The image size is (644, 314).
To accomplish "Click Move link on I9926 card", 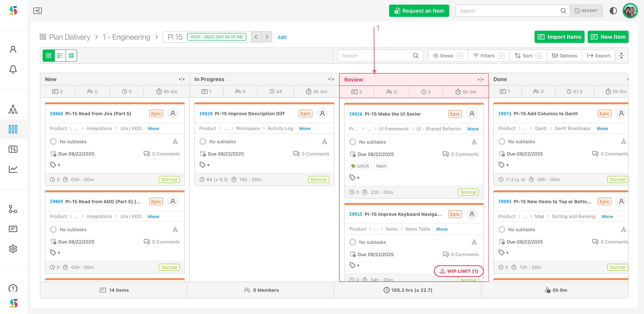I will tap(473, 129).
